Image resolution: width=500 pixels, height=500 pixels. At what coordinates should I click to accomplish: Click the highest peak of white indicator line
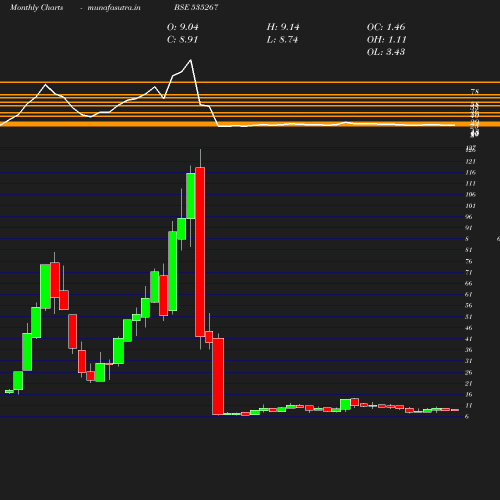(x=191, y=60)
